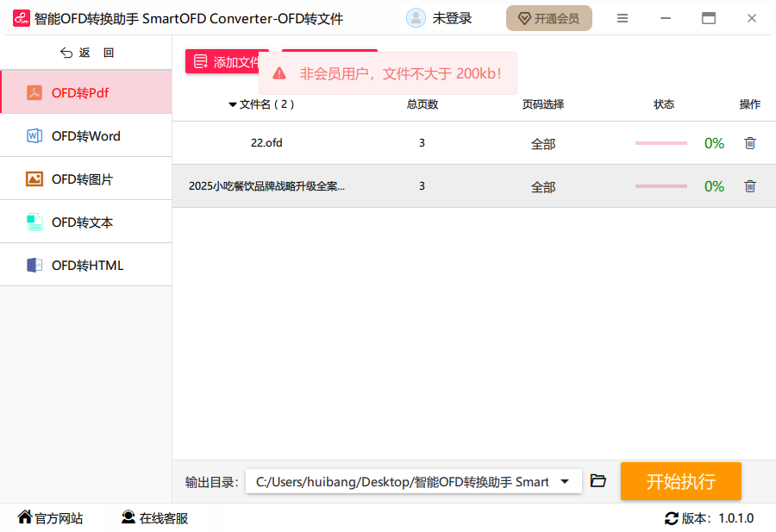
Task: Expand the output directory dropdown
Action: coord(565,482)
